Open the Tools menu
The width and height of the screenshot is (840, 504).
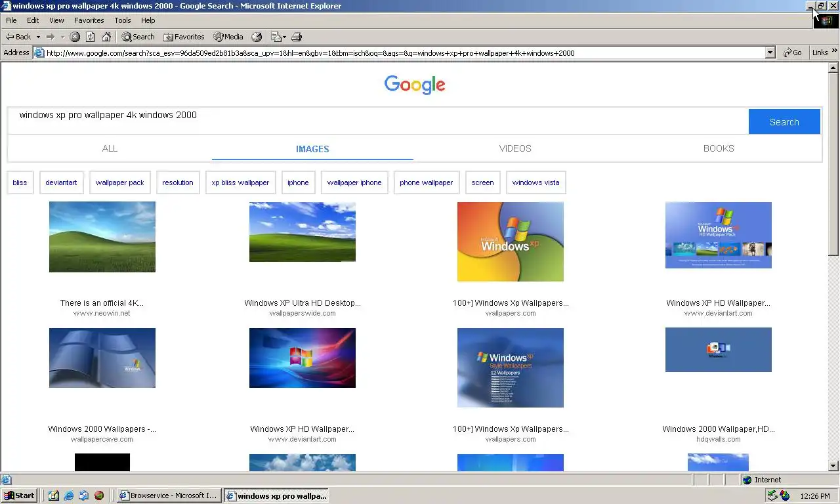click(x=123, y=20)
